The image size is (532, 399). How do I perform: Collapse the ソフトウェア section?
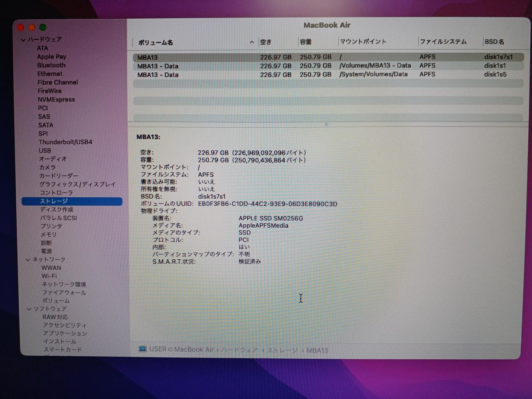pyautogui.click(x=29, y=309)
